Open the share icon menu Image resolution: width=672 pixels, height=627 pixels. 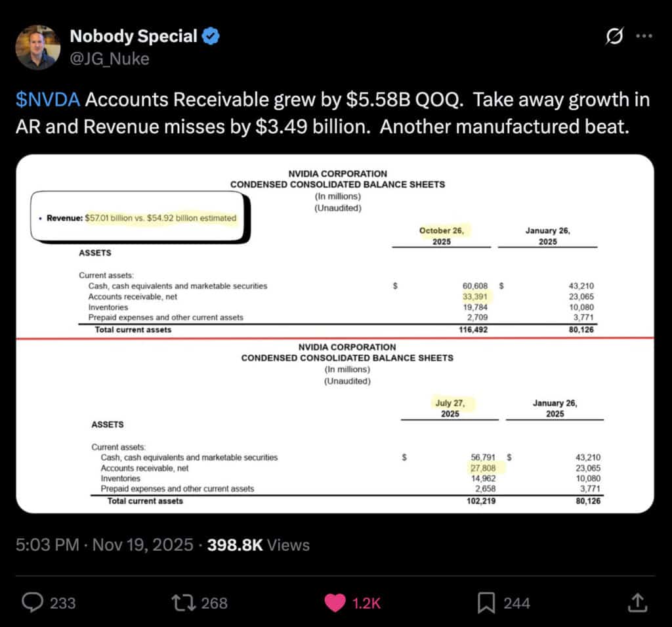point(636,602)
